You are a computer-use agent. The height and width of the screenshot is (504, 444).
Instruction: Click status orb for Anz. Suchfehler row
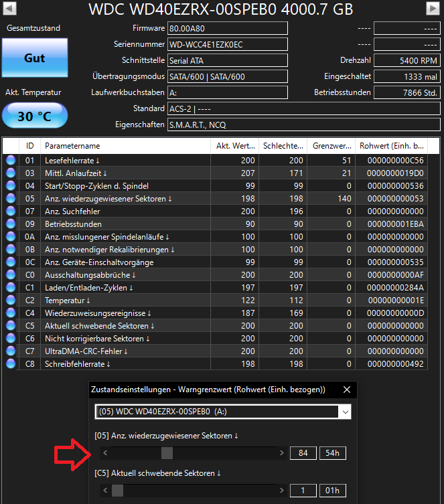tap(11, 212)
